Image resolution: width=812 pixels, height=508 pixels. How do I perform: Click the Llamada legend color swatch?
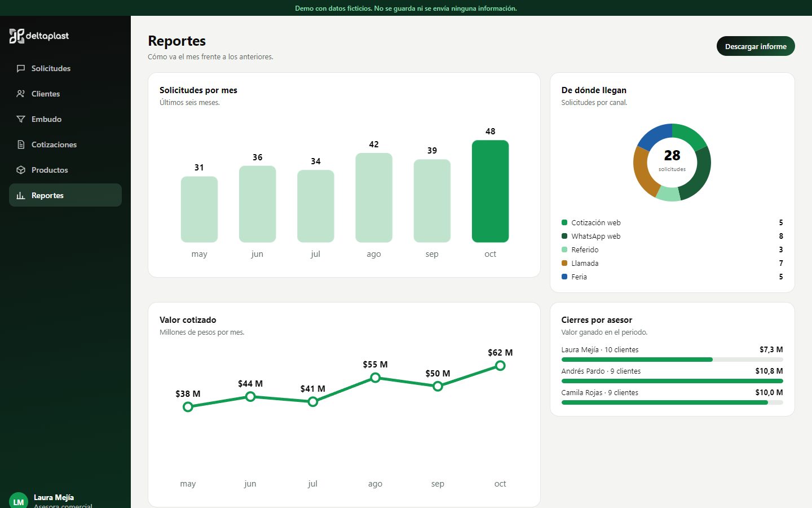564,263
